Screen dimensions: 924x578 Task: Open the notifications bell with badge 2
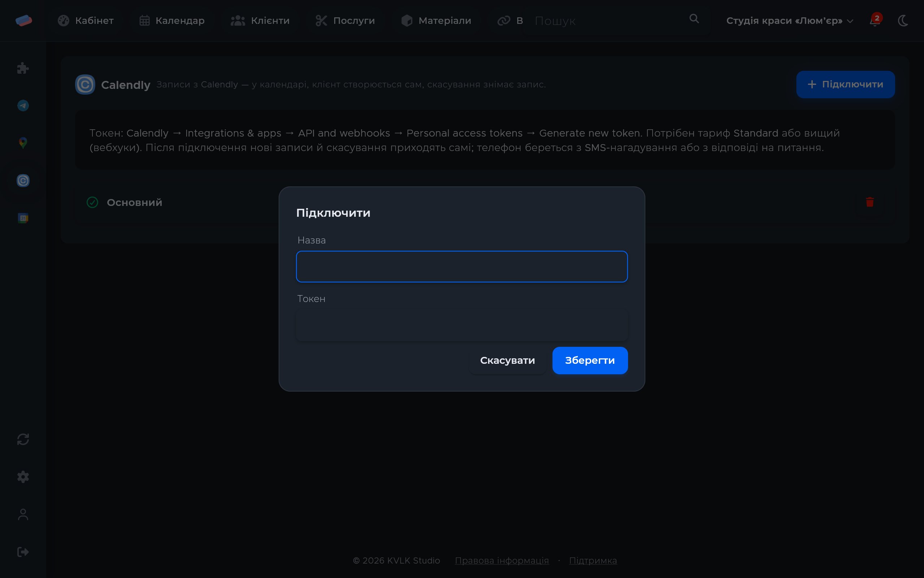click(875, 20)
